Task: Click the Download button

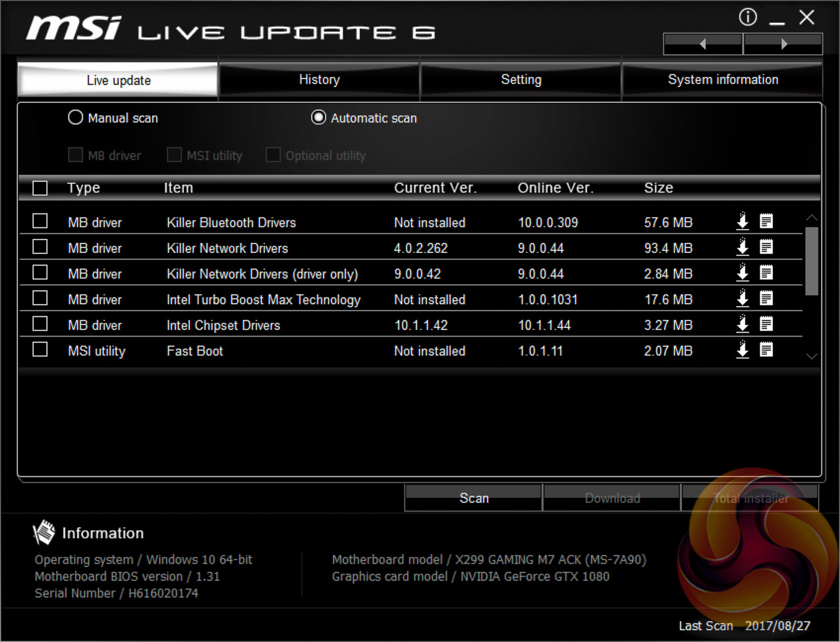Action: [x=612, y=498]
